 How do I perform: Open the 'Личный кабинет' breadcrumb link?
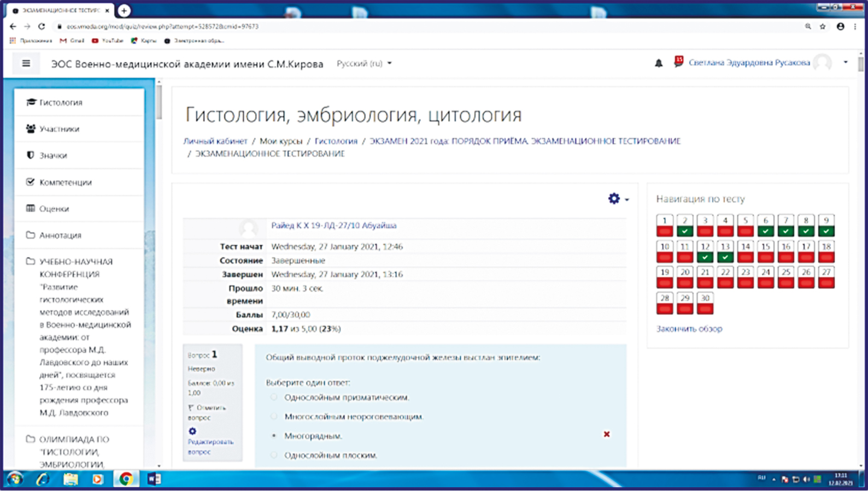tap(215, 141)
